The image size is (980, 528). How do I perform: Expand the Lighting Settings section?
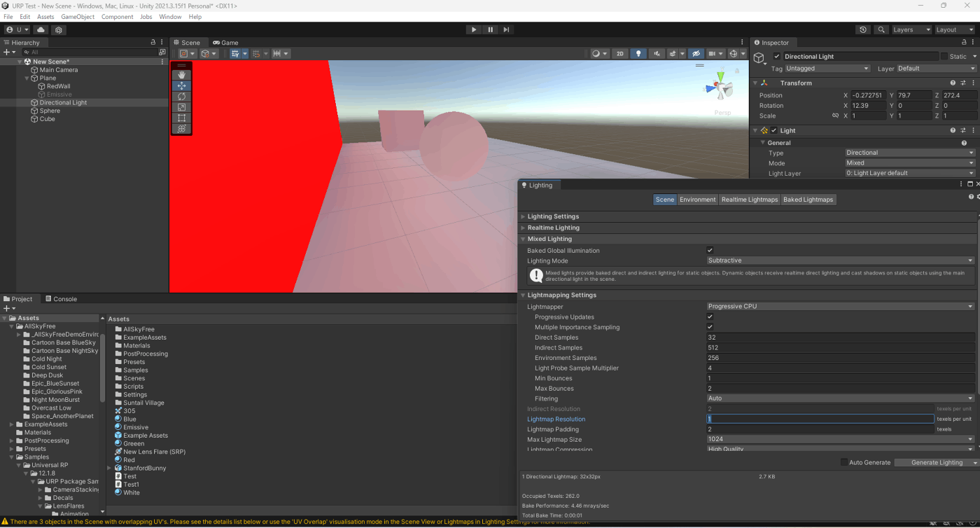[x=523, y=216]
